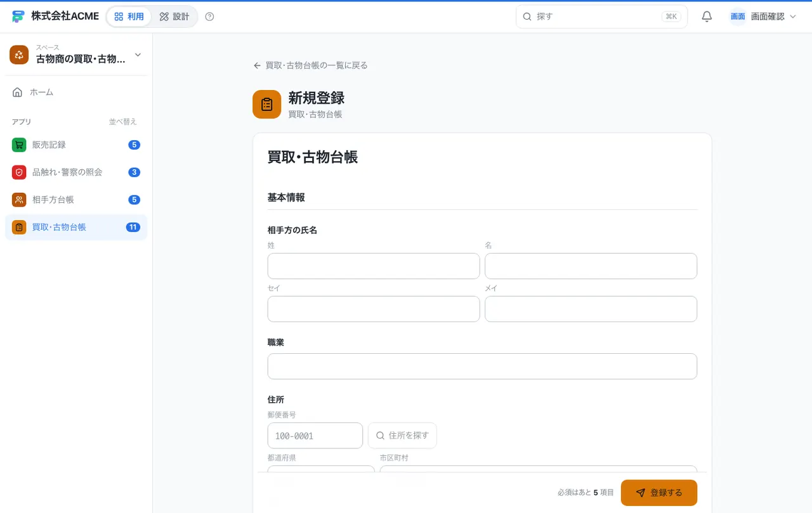
Task: Click the 郵便番号 field showing 100-0001
Action: click(x=315, y=436)
